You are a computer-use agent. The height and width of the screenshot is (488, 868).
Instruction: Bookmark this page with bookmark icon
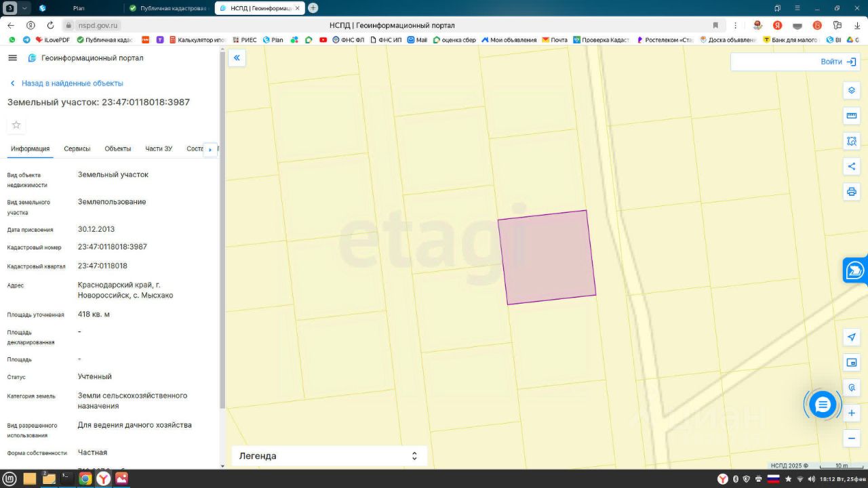[715, 25]
